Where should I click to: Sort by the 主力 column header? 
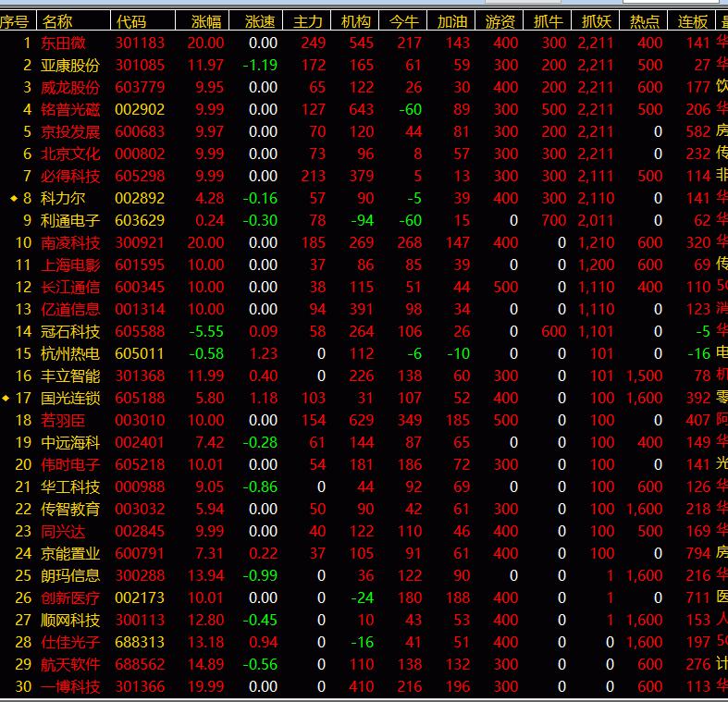point(308,21)
